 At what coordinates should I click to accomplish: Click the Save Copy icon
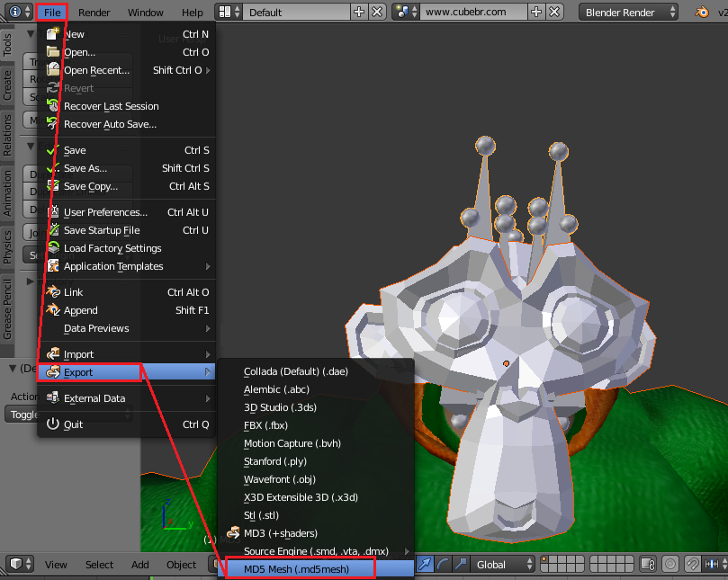[53, 186]
